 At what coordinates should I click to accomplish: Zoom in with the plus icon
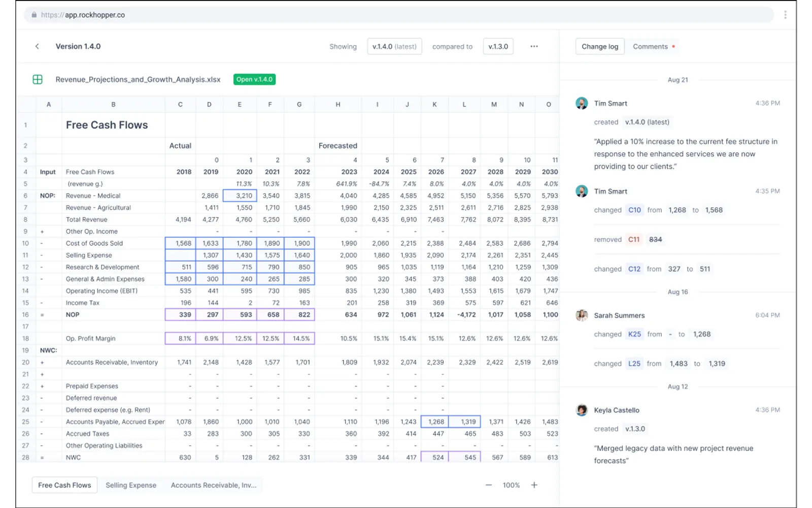(534, 485)
